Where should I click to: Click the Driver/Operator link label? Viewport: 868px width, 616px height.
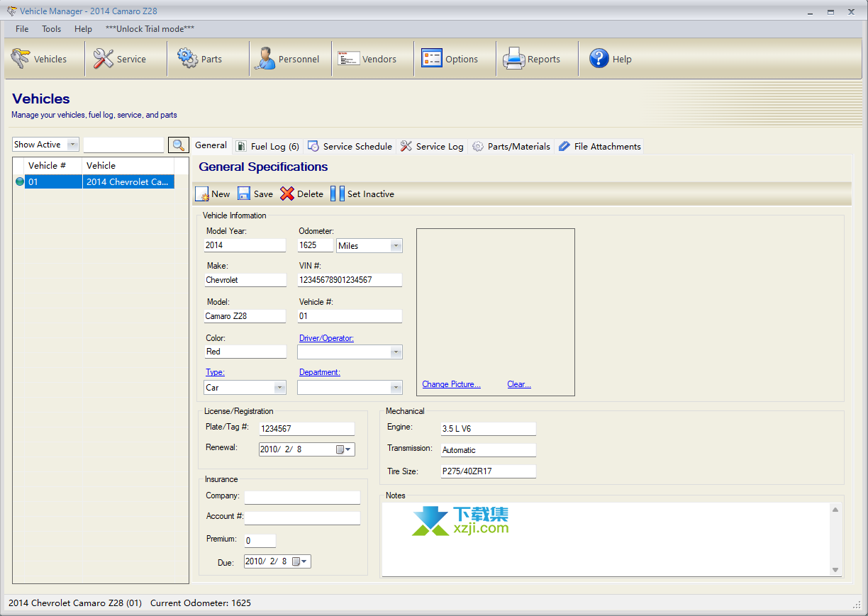click(x=326, y=338)
